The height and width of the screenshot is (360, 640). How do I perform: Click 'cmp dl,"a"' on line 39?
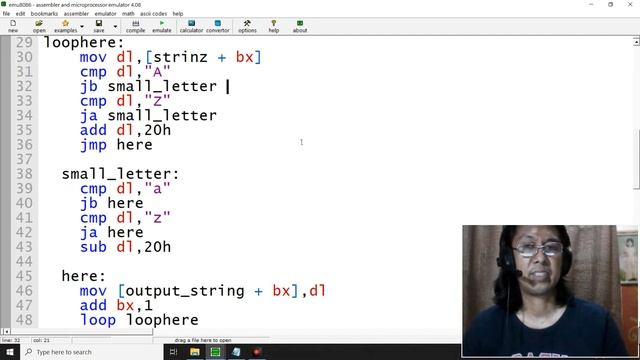(125, 189)
